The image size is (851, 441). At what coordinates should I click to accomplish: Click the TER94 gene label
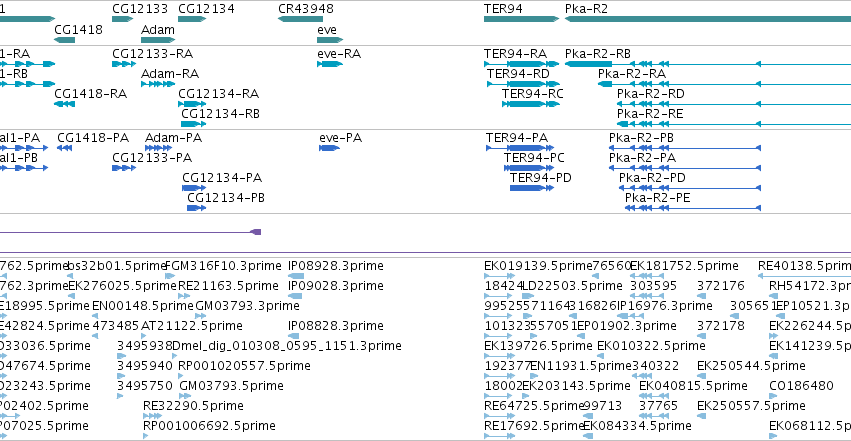pyautogui.click(x=503, y=9)
